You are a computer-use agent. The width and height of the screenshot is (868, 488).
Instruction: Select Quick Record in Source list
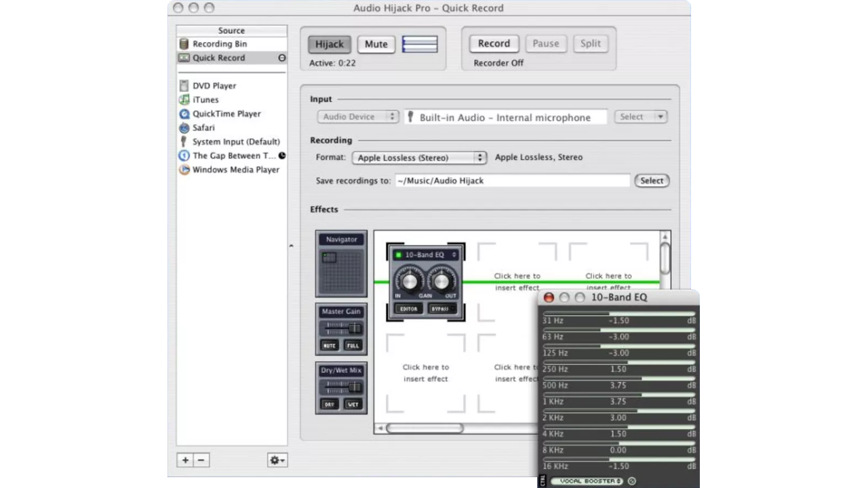tap(231, 58)
